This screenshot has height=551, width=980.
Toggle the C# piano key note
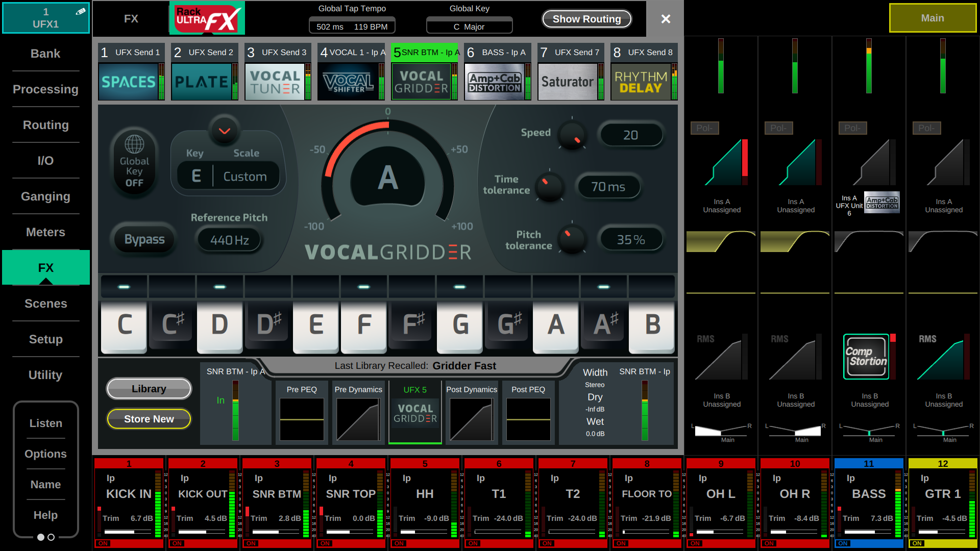172,324
